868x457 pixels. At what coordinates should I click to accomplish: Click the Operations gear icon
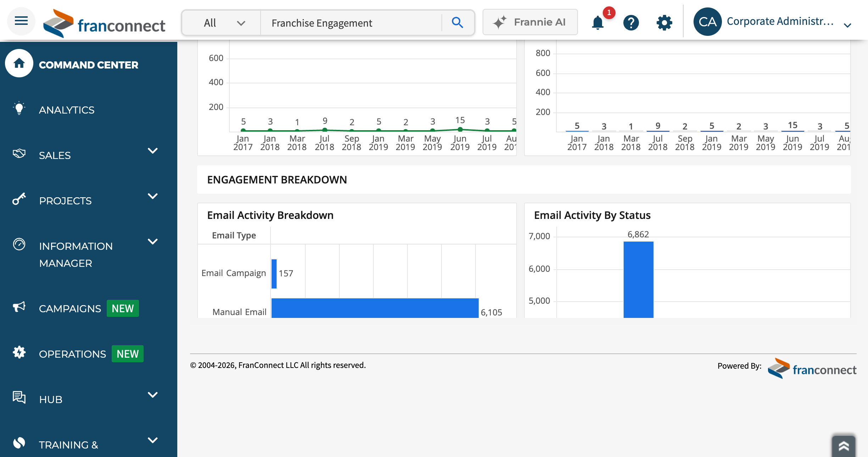click(19, 352)
